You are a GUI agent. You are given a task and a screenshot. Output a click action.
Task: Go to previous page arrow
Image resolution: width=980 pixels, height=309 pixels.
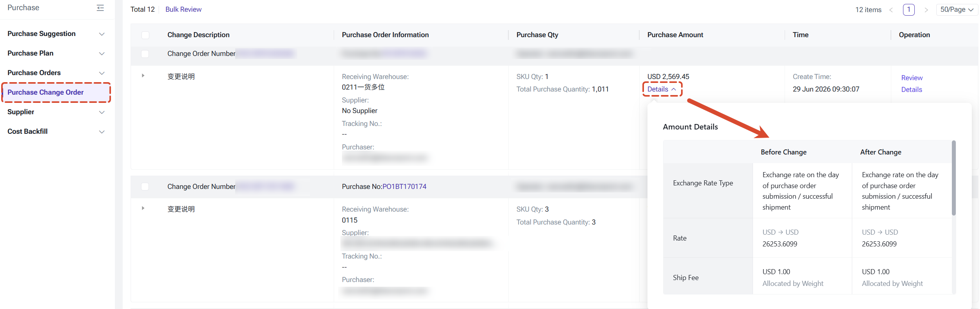coord(891,10)
